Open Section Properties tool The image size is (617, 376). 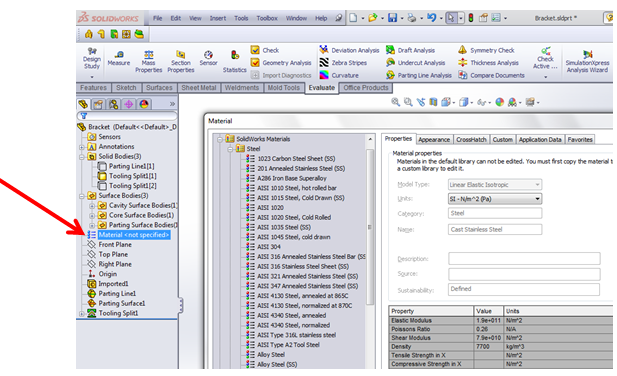[181, 61]
